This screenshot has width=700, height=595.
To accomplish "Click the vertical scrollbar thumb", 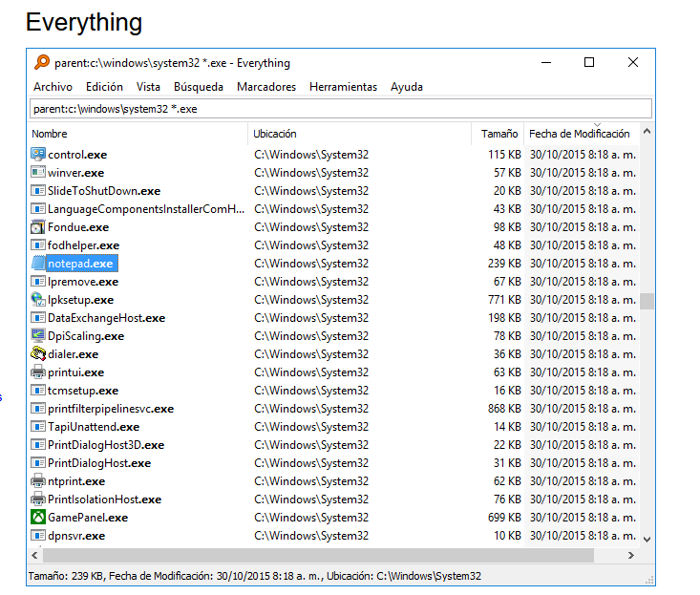I will pos(647,301).
